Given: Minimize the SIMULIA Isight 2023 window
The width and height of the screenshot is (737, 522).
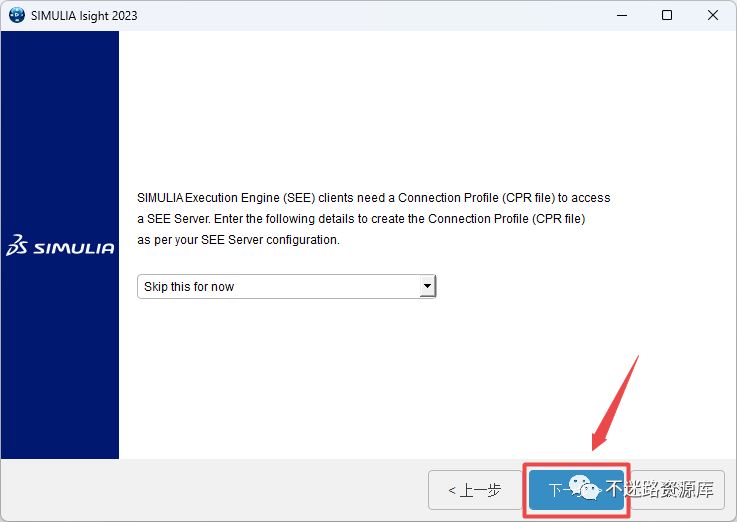Looking at the screenshot, I should (622, 16).
